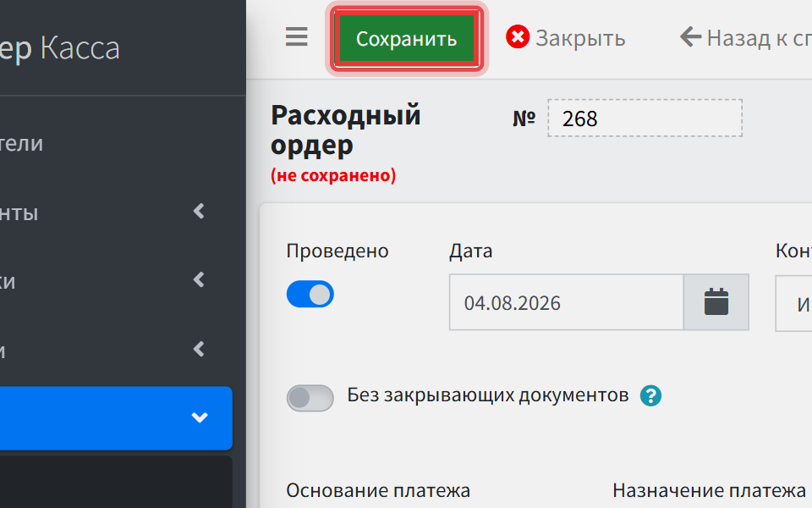
Task: Click the Закрыть link text
Action: 580,38
